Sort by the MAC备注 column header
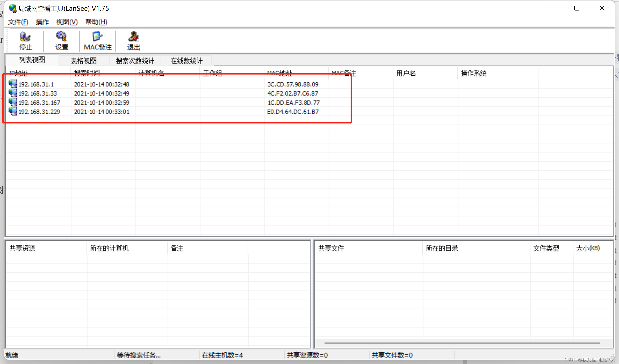Viewport: 619px width, 364px height. coord(361,73)
